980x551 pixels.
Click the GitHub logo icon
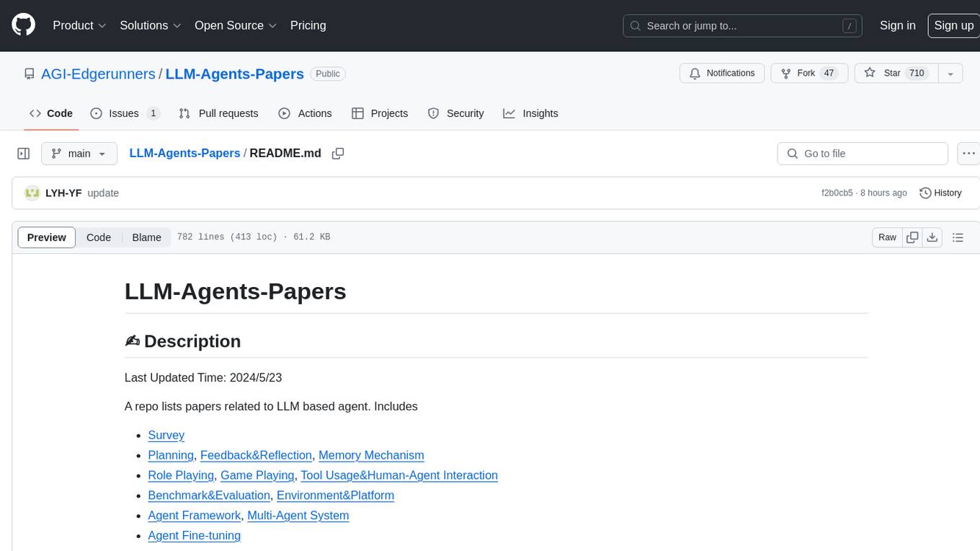pyautogui.click(x=23, y=25)
